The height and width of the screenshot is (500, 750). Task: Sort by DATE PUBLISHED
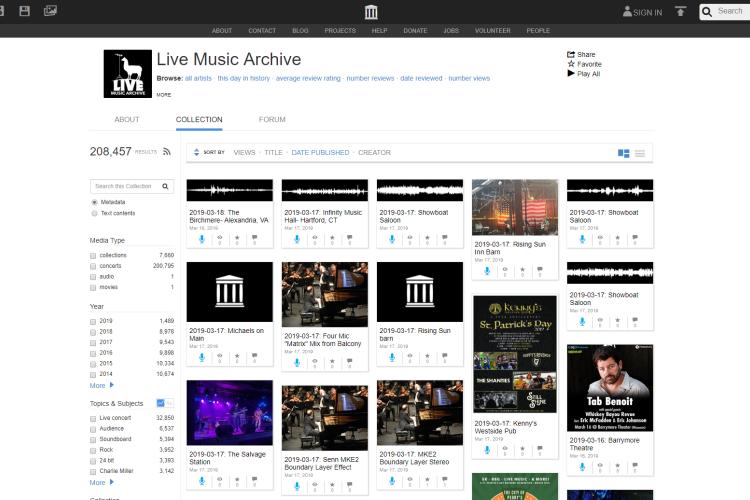[x=320, y=153]
